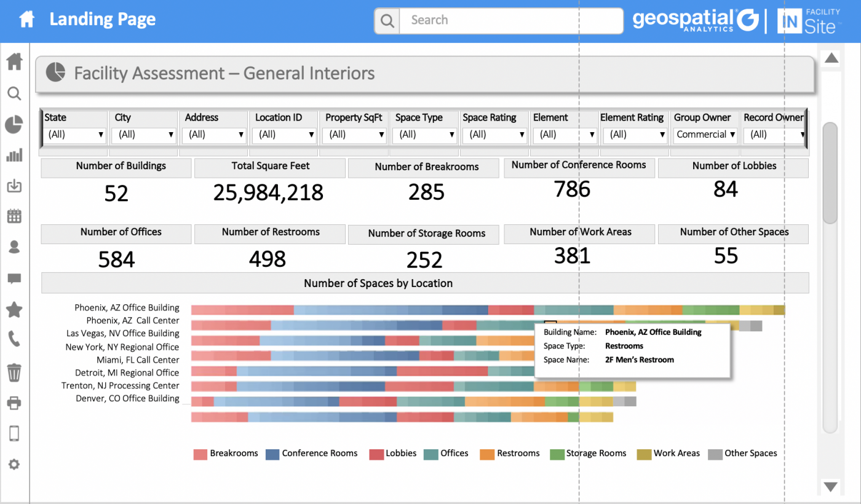Select Miami, FL Call Center label

pos(138,360)
